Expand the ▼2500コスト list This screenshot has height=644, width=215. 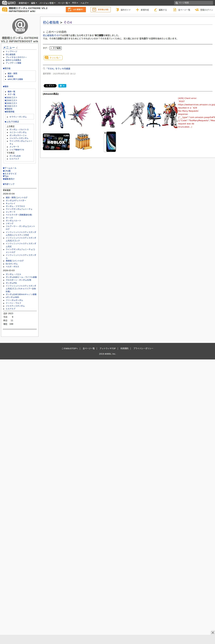click(11, 100)
